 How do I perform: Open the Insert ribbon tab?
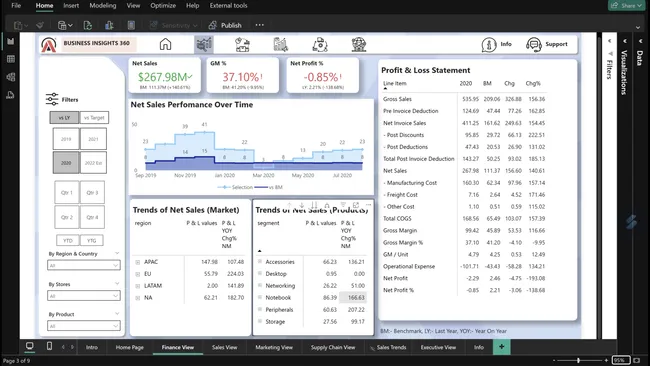71,5
